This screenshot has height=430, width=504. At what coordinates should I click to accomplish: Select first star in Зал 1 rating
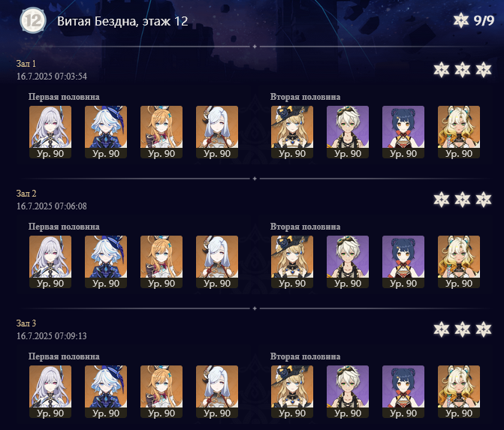(442, 70)
